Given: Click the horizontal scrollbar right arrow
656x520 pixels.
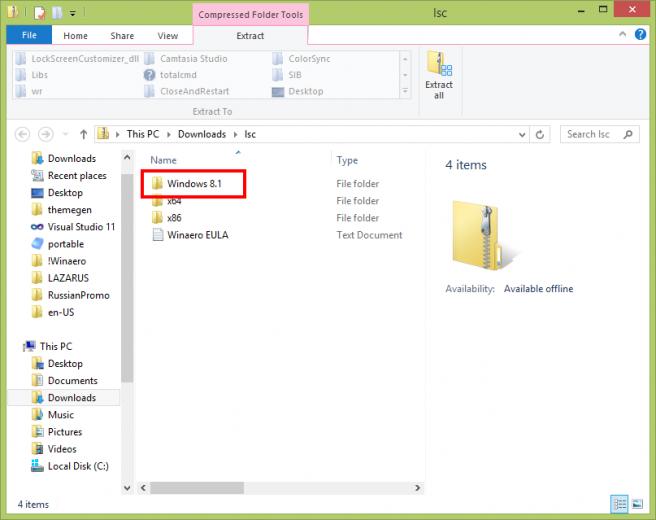Looking at the screenshot, I should tap(417, 488).
